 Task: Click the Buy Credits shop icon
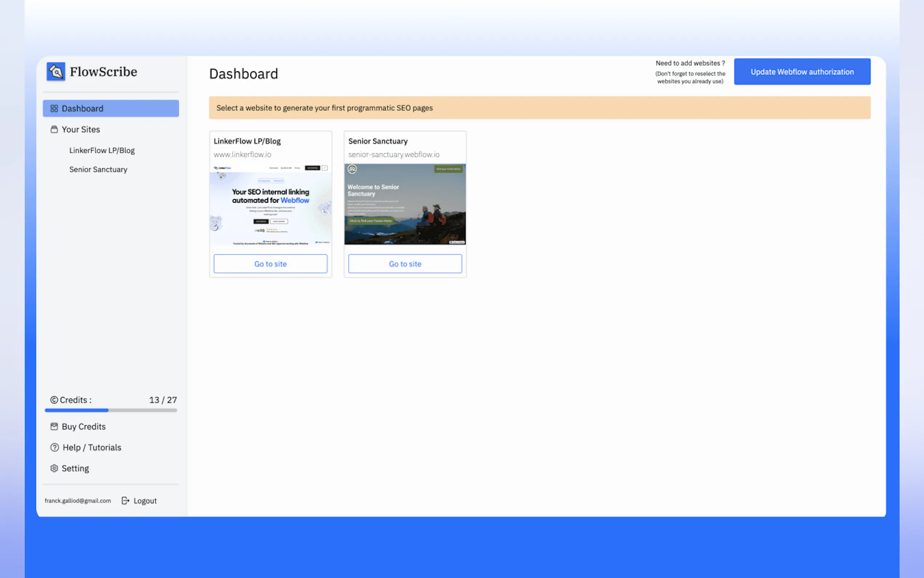[x=54, y=427]
